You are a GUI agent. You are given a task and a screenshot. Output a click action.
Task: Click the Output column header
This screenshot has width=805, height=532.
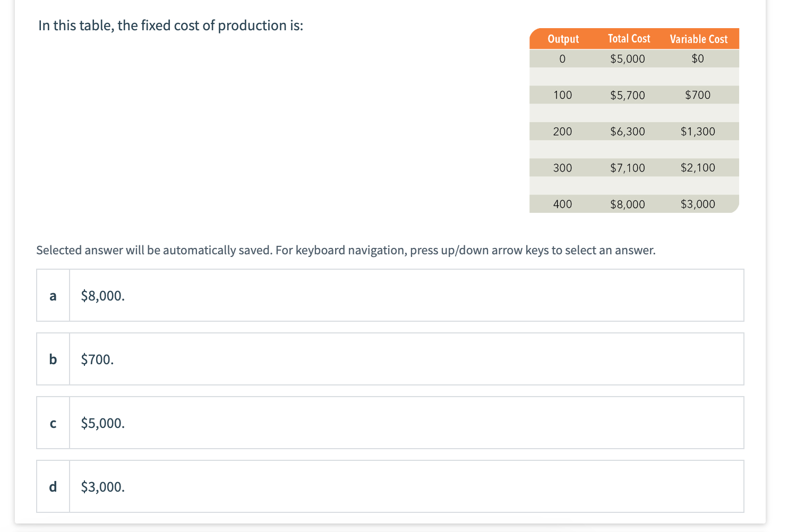pyautogui.click(x=563, y=39)
